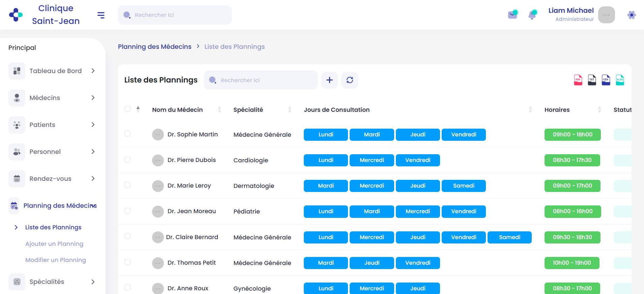Tick the select-all checkbox in table header
Image resolution: width=644 pixels, height=294 pixels.
pos(127,109)
